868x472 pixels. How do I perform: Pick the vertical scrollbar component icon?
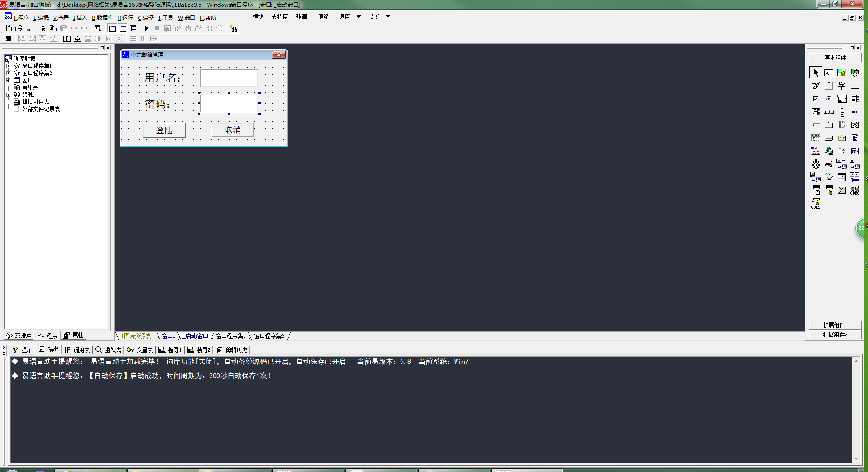[x=842, y=112]
